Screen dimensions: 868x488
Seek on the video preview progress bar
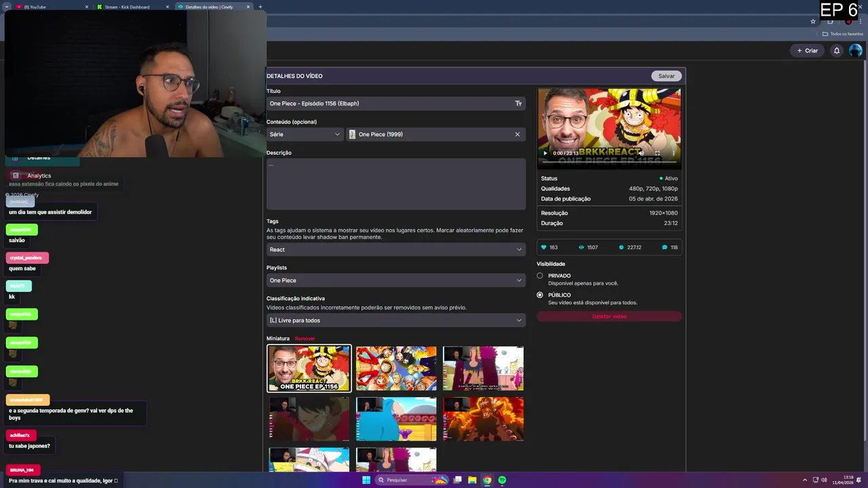pyautogui.click(x=609, y=163)
